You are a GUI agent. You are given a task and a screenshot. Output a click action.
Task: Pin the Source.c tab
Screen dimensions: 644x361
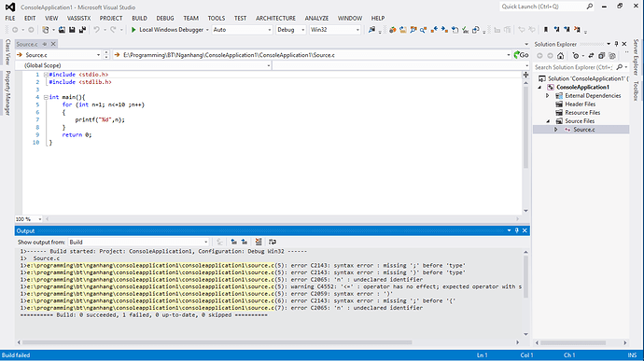tap(45, 44)
